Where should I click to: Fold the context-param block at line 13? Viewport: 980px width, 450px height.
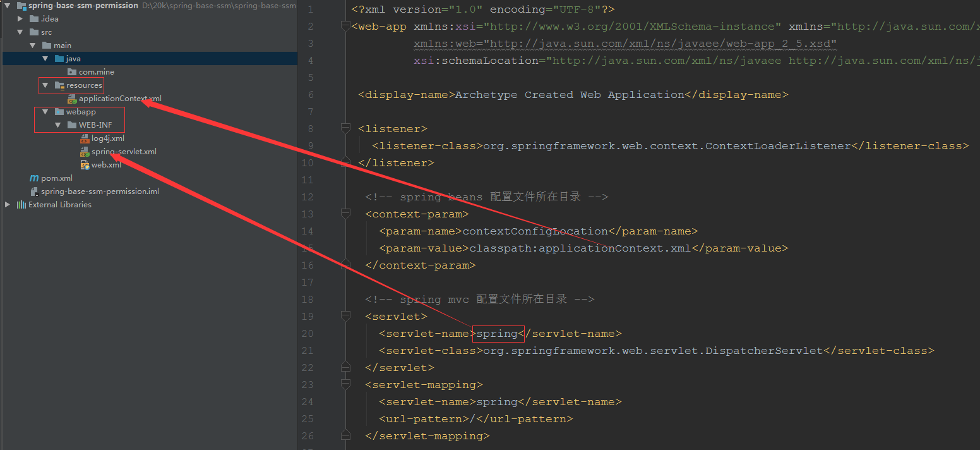point(345,214)
